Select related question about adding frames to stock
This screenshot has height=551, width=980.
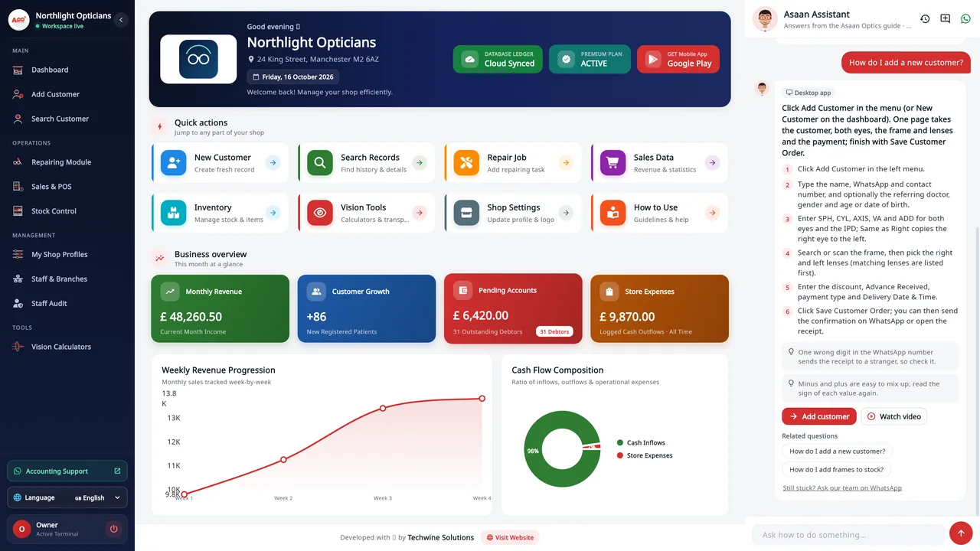point(837,470)
